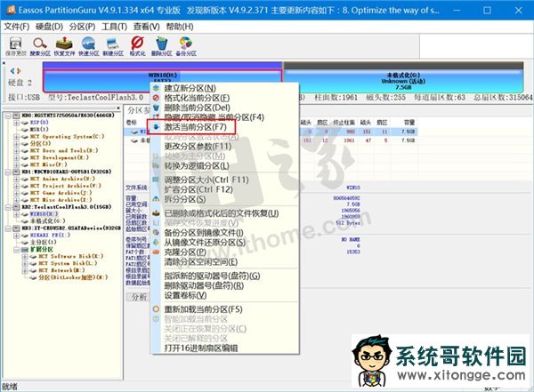This screenshot has height=392, width=534.
Task: Select the WIN10(H:) partition in the disk tree
Action: [x=41, y=214]
